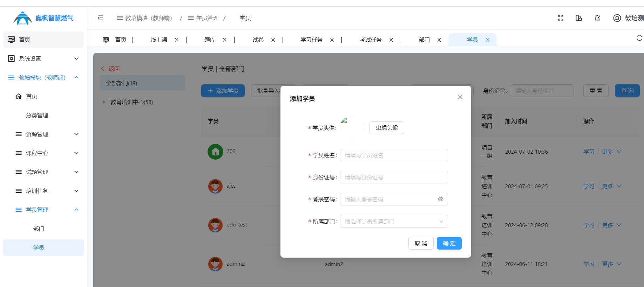Open 更多 dropdown for 702 row
Viewport: 644px width, 287px height.
[611, 152]
